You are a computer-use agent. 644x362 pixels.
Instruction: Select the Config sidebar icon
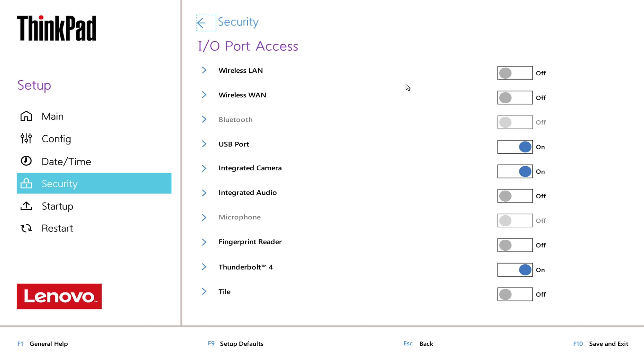(26, 139)
